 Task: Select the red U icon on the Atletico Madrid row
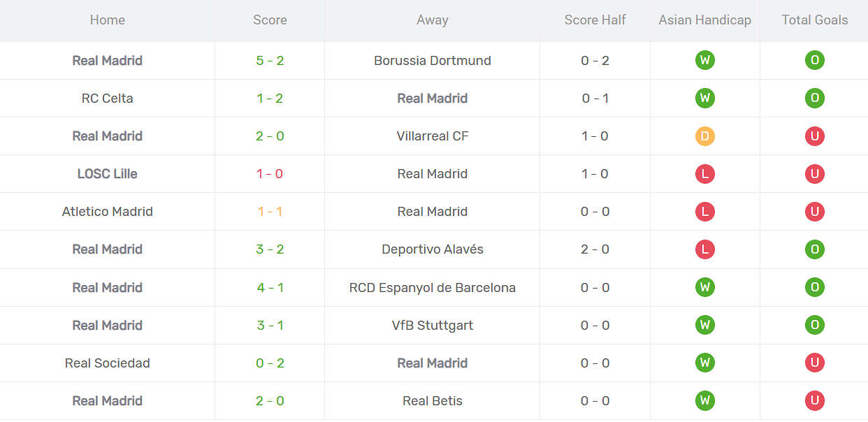815,212
